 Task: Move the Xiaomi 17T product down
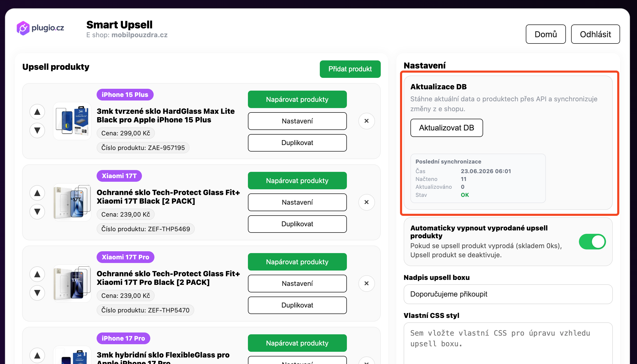37,212
